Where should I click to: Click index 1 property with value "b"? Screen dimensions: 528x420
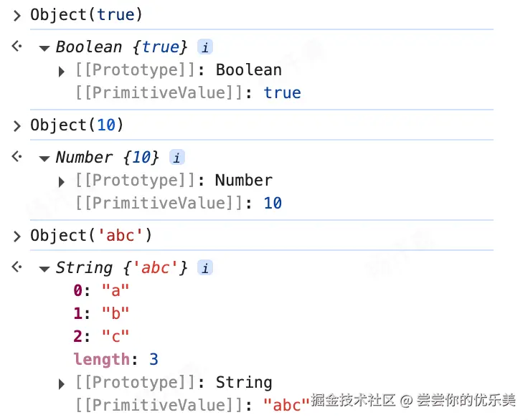(x=101, y=313)
